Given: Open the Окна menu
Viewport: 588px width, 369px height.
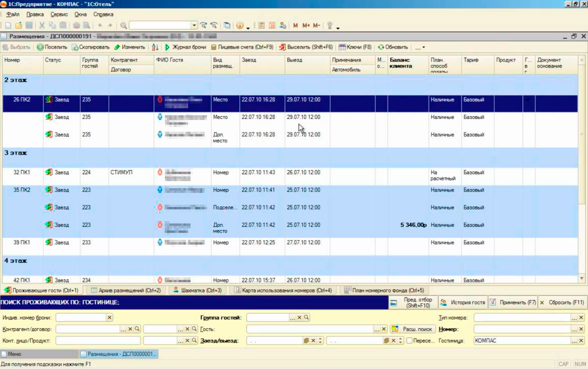Looking at the screenshot, I should pyautogui.click(x=80, y=14).
